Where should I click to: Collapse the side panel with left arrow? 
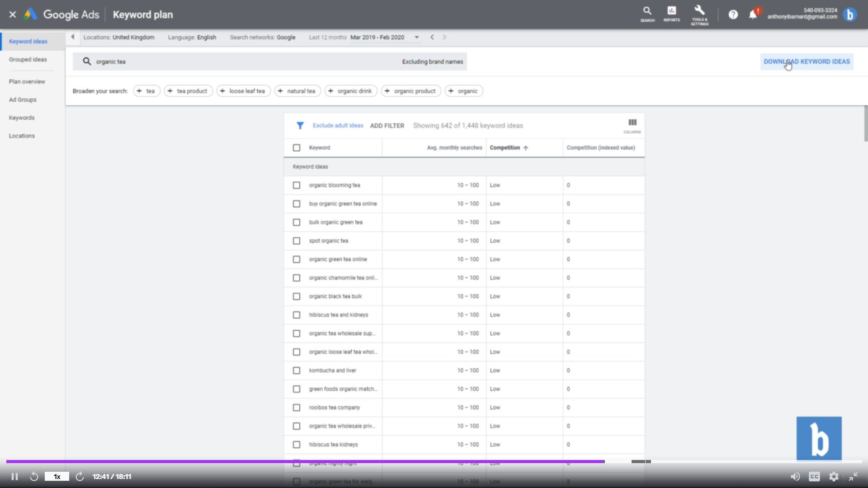coord(73,37)
